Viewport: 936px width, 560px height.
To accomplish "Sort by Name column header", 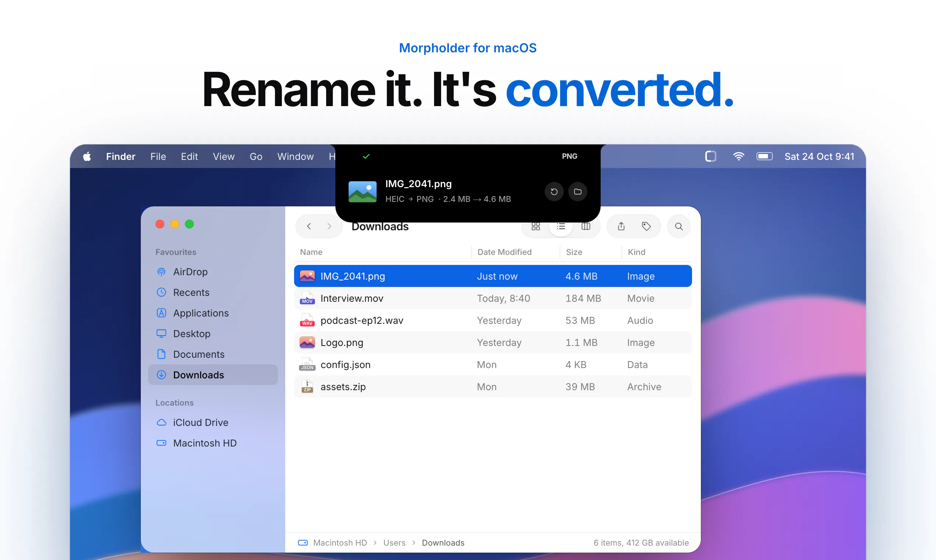I will click(x=311, y=252).
